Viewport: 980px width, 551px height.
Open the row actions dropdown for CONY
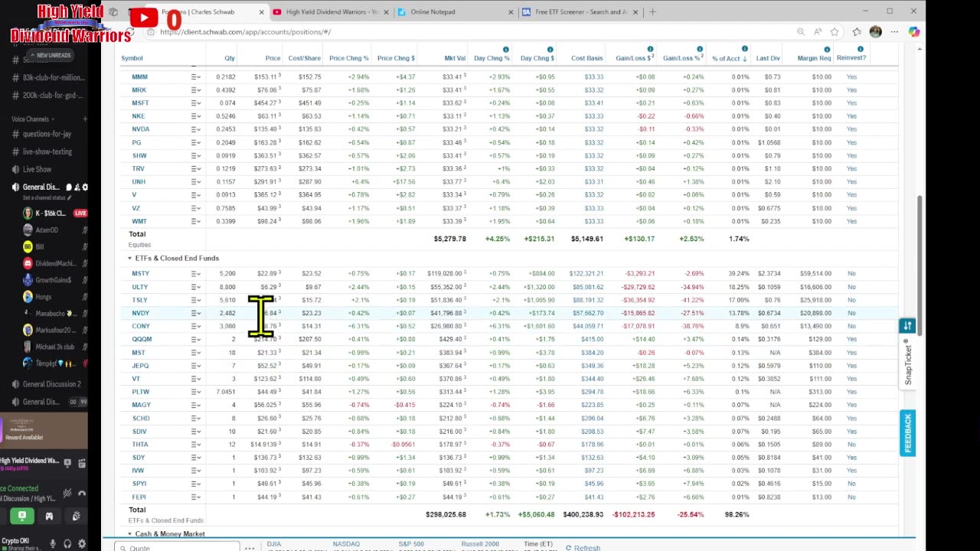(196, 327)
